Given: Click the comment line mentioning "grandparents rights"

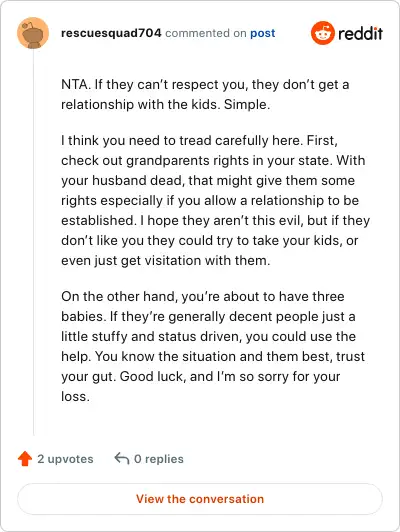Looking at the screenshot, I should click(x=213, y=160).
